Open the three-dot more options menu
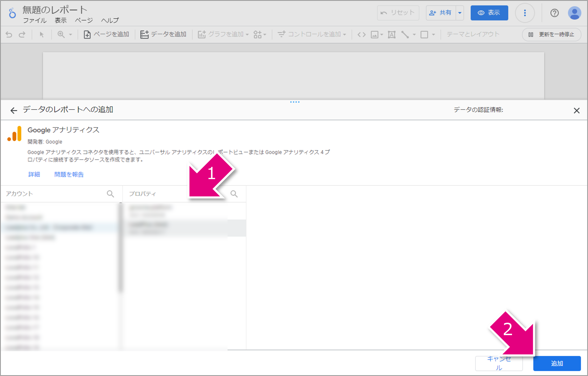The height and width of the screenshot is (376, 588). (x=525, y=13)
